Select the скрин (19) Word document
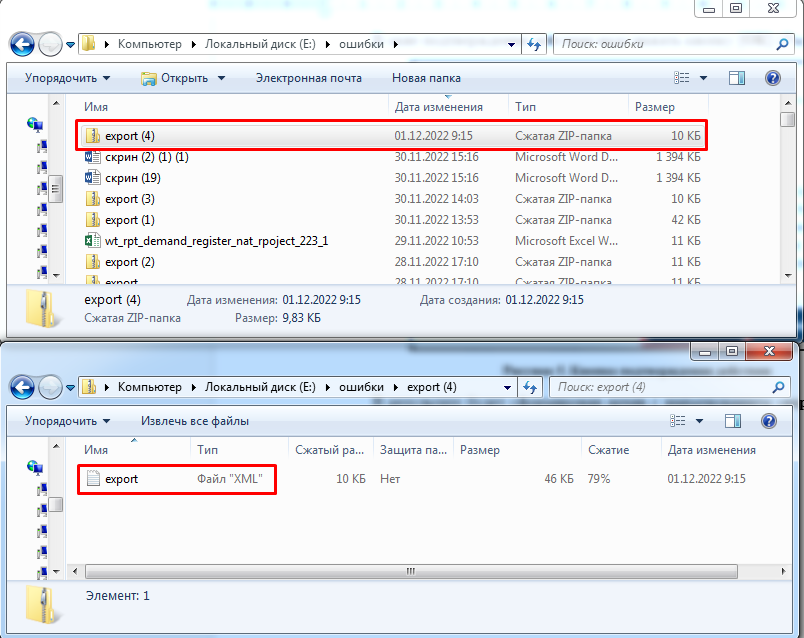 pos(132,178)
